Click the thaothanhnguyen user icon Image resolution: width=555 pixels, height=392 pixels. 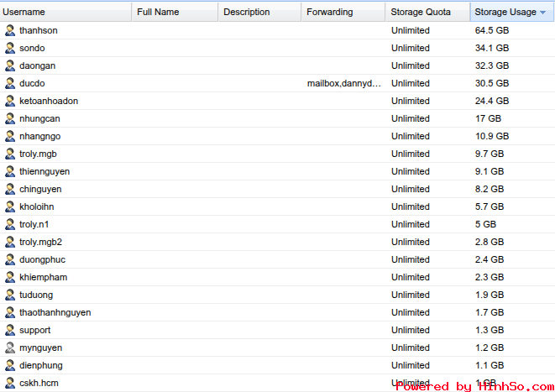[10, 312]
